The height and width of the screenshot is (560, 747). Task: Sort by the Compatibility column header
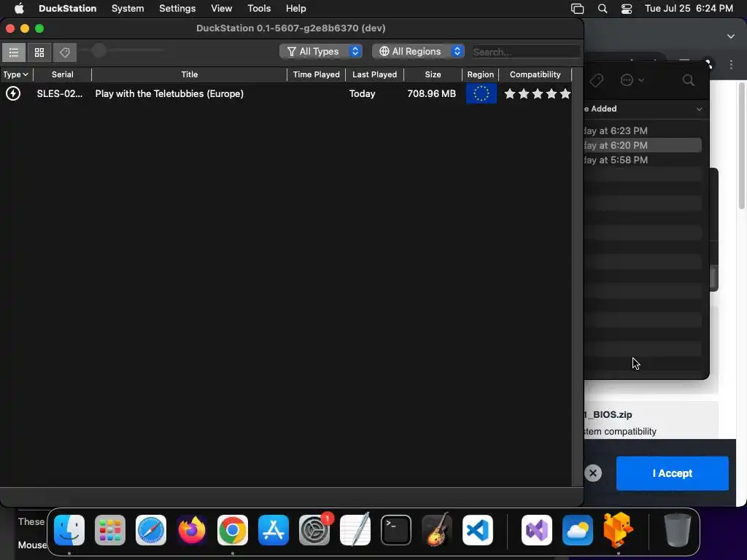(x=535, y=74)
